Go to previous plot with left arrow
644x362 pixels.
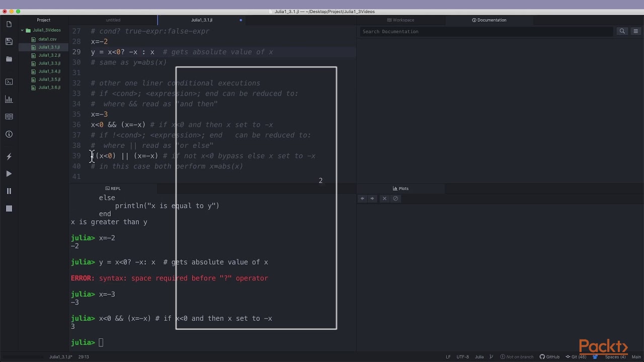pyautogui.click(x=362, y=199)
